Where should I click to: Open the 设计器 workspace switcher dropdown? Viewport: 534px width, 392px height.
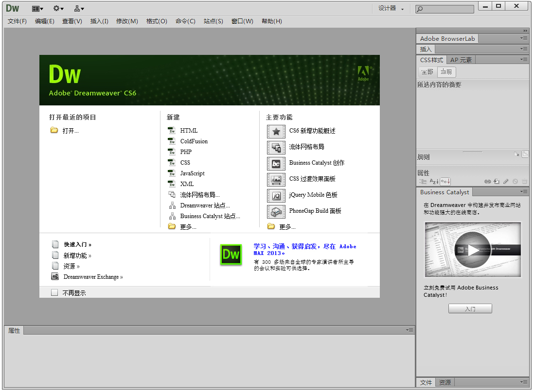point(391,8)
